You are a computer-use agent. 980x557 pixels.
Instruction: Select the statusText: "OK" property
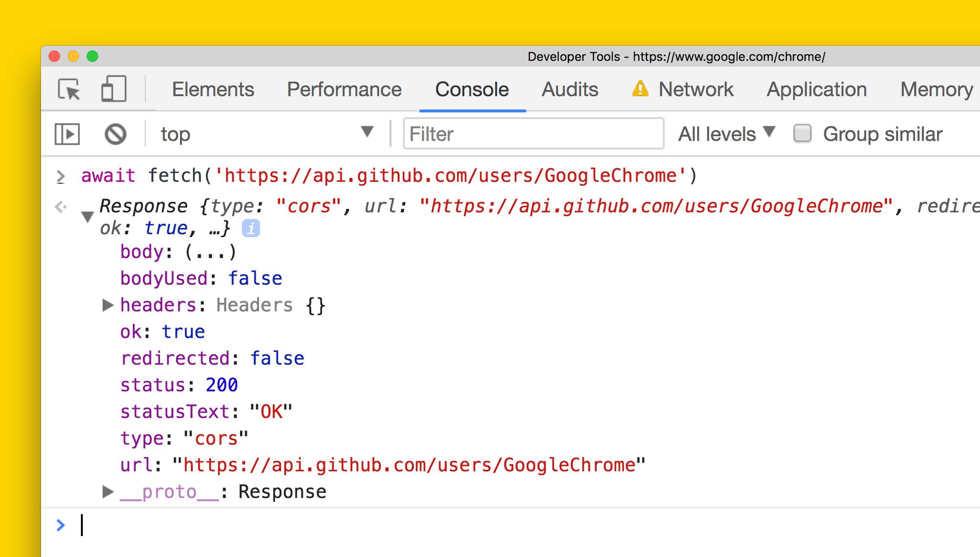[206, 412]
